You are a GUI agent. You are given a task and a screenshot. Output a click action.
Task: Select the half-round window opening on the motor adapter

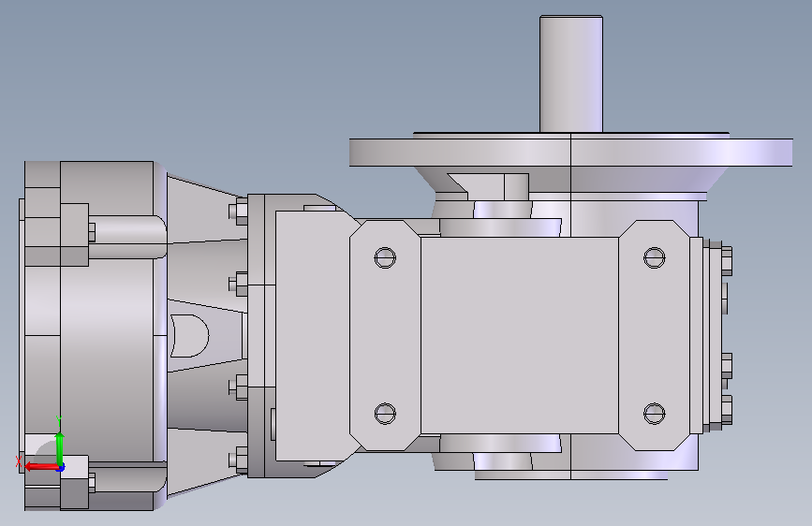pyautogui.click(x=189, y=335)
